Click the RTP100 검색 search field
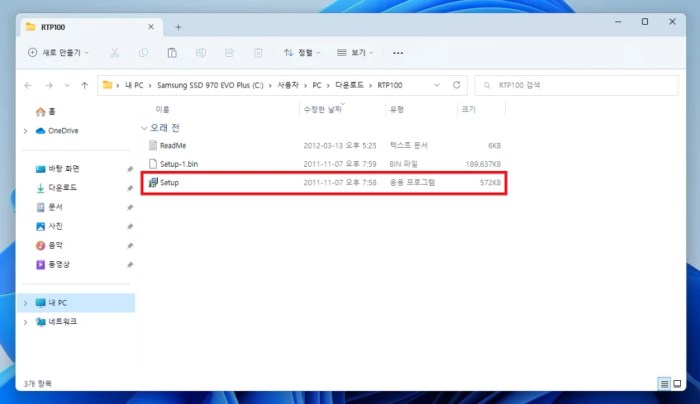 pos(576,85)
